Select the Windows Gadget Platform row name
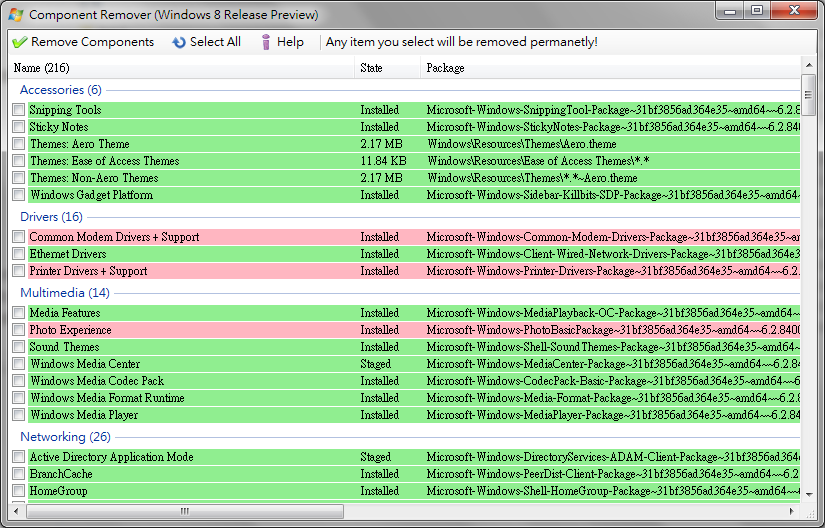 (x=92, y=195)
